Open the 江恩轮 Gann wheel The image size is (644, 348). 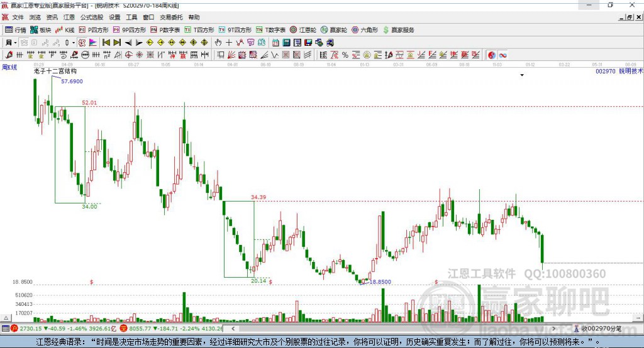pos(303,30)
